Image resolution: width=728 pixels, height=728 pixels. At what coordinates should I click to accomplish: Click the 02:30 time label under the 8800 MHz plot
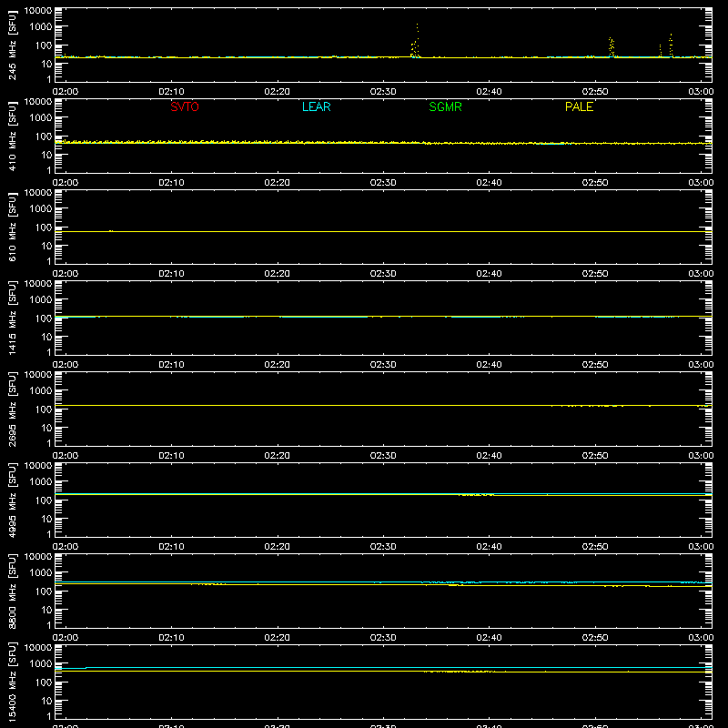[383, 638]
